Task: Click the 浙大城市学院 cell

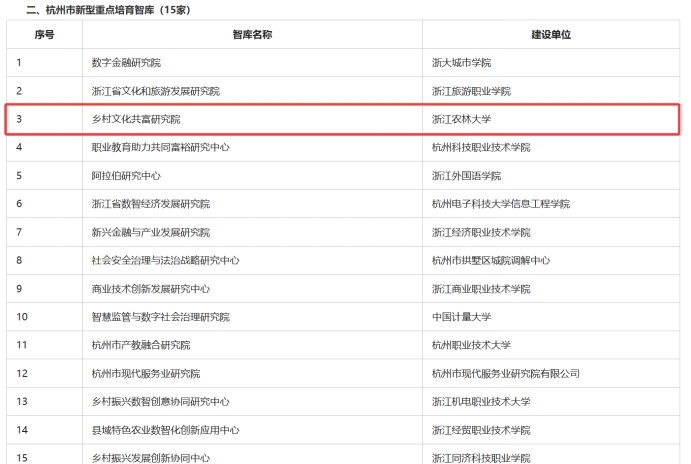Action: [461, 63]
